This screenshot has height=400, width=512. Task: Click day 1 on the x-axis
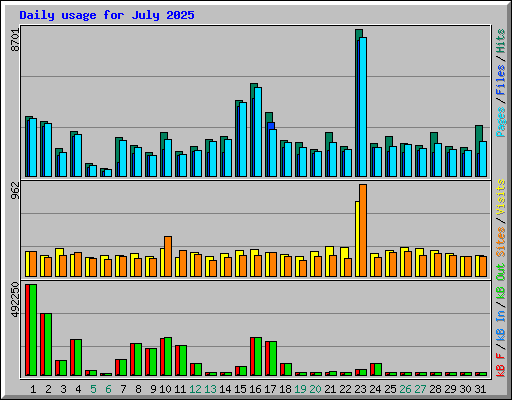coord(33,389)
